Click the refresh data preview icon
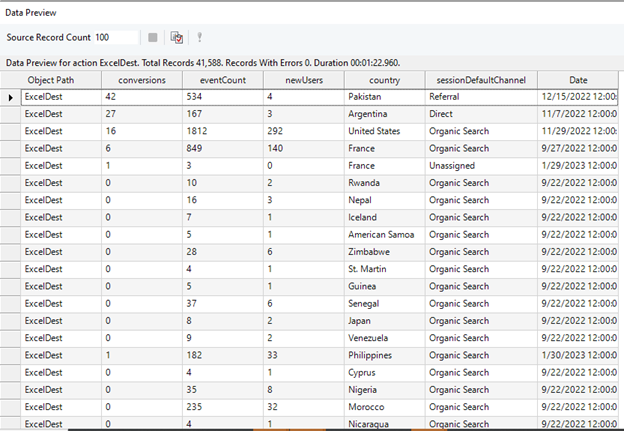The image size is (624, 431). click(177, 37)
